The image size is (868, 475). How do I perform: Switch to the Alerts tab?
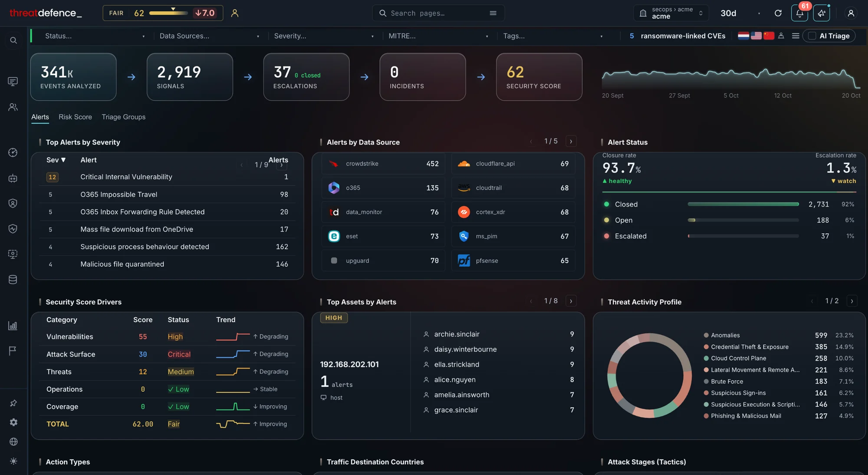40,117
